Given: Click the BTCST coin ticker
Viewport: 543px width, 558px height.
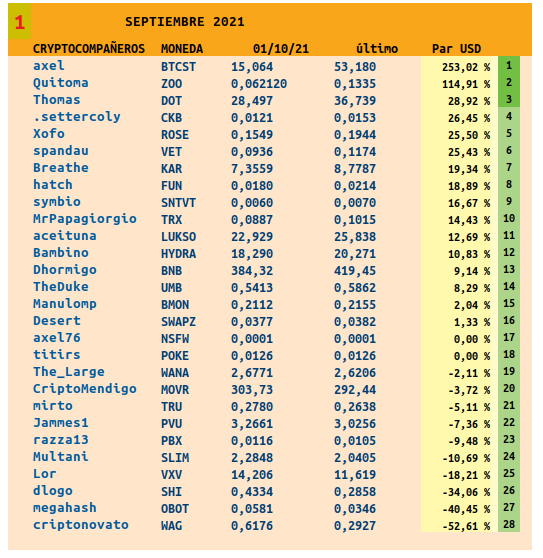Looking at the screenshot, I should click(x=178, y=67).
